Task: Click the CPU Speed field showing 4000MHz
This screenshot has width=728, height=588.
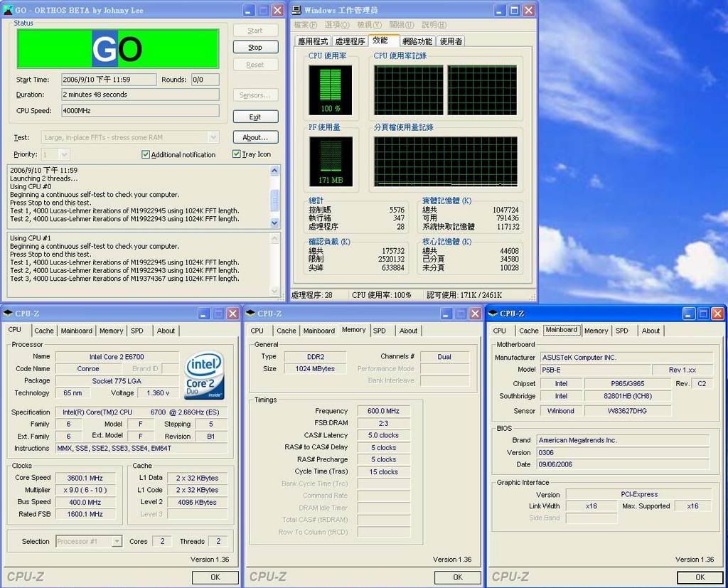Action: (140, 110)
